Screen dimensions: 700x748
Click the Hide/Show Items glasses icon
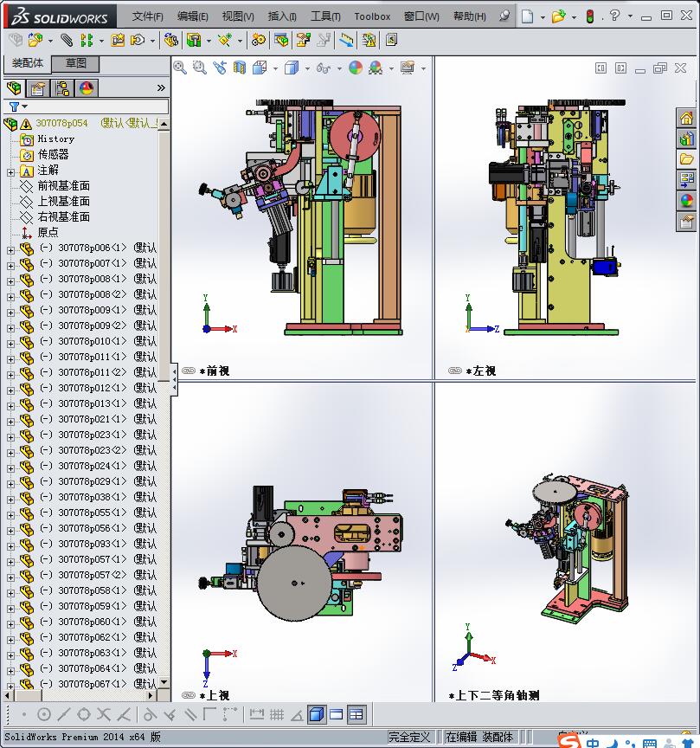click(324, 68)
